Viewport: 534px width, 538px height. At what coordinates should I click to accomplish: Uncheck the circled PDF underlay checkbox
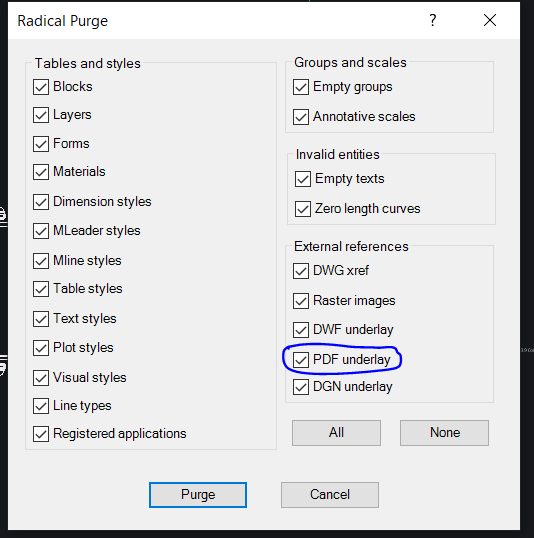[x=301, y=360]
